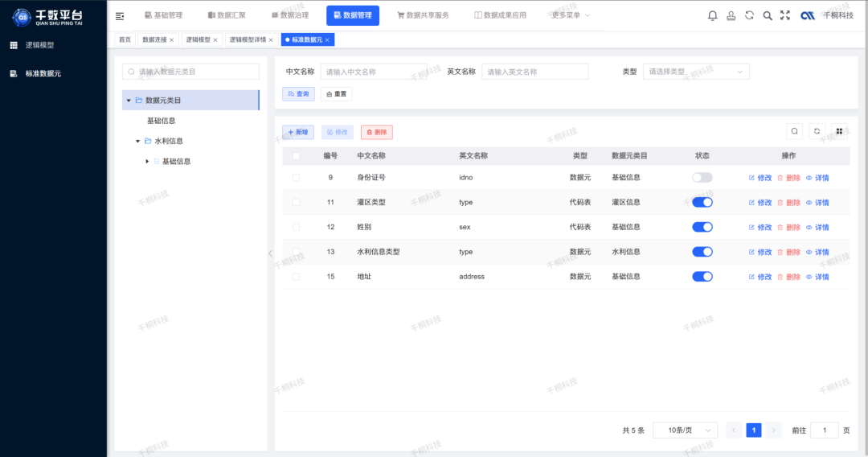Click the 千桐科技 company logo icon
The width and height of the screenshot is (868, 457).
click(808, 15)
